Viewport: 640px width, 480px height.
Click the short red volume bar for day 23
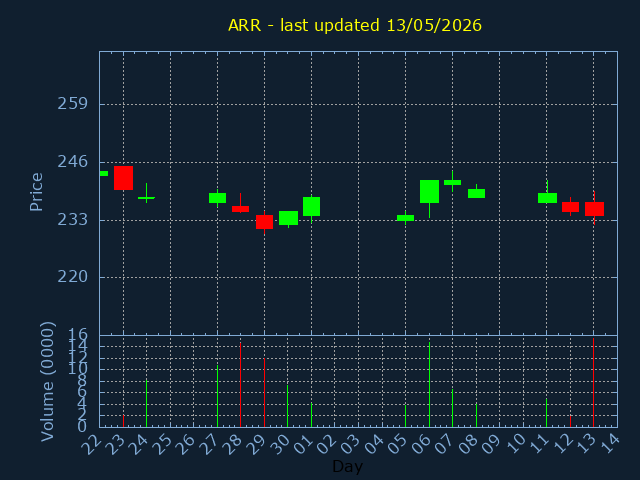pyautogui.click(x=123, y=421)
